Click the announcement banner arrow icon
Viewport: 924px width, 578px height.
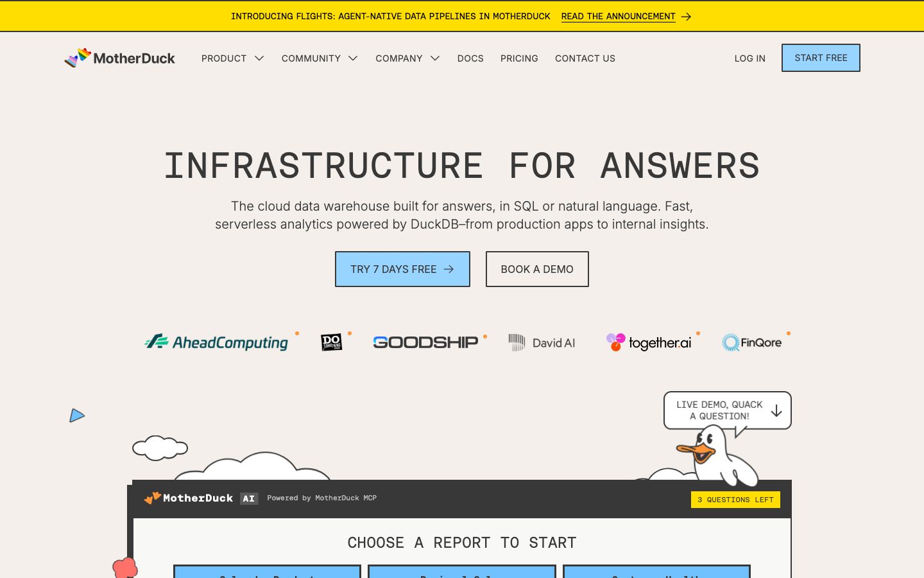pos(686,17)
